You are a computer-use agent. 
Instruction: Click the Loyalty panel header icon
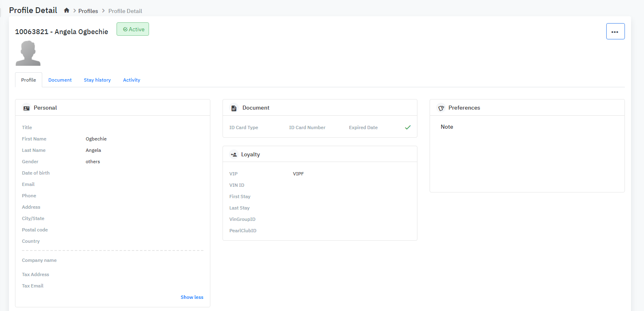pyautogui.click(x=234, y=155)
